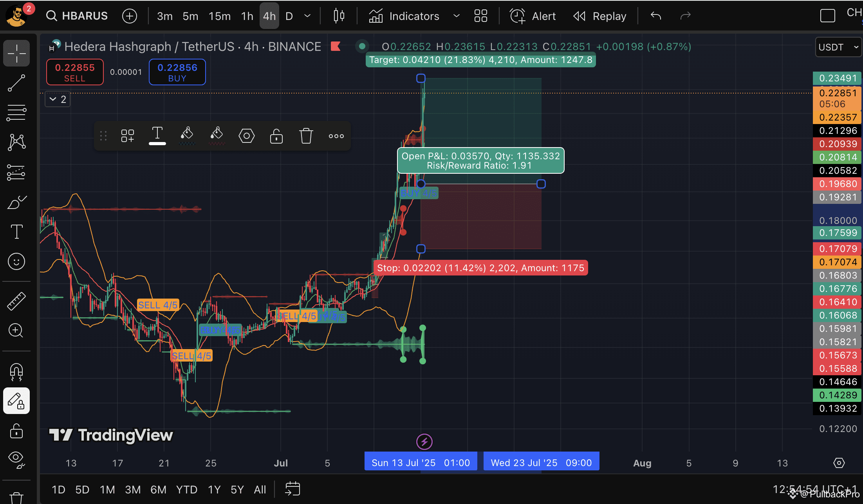The width and height of the screenshot is (863, 504).
Task: Open timezone menu showing UTC+1 clock
Action: click(x=815, y=489)
